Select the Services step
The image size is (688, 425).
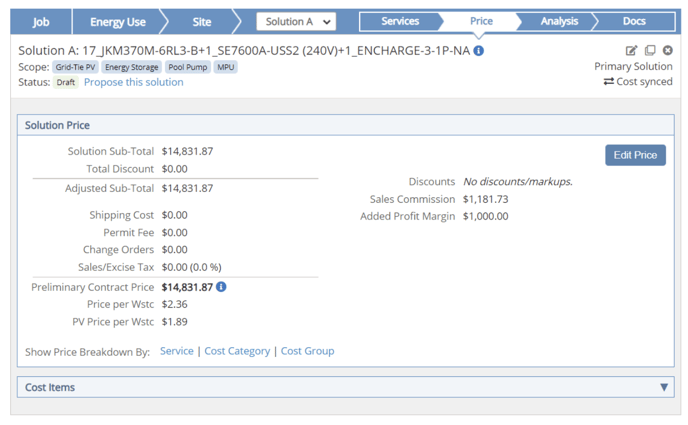[400, 21]
